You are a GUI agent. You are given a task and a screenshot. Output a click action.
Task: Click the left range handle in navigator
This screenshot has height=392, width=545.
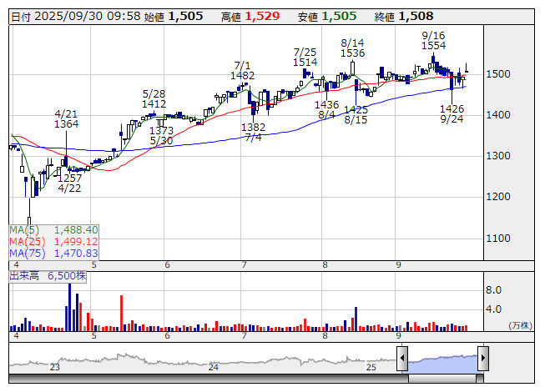[x=402, y=359]
